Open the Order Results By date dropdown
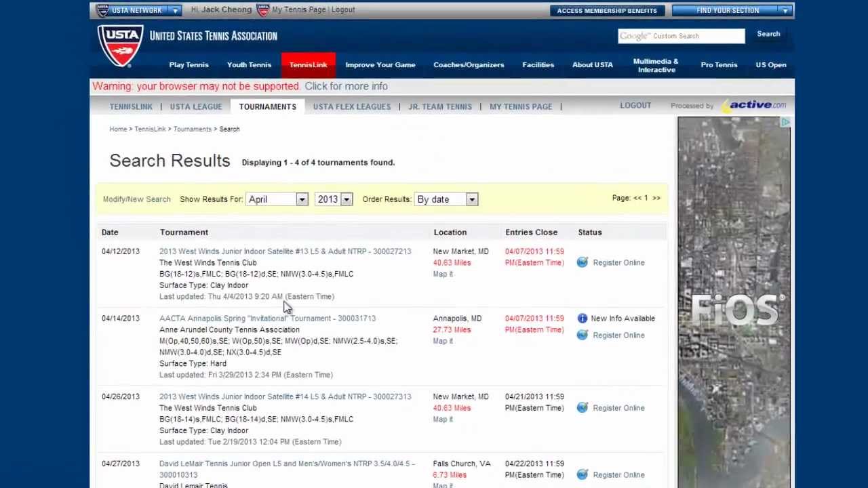 [446, 199]
